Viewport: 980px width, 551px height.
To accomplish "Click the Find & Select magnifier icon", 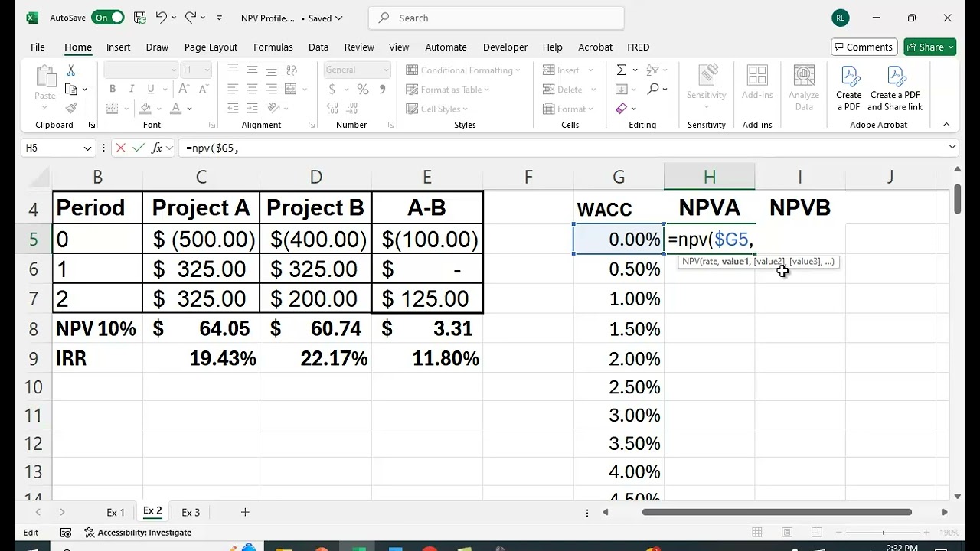I will point(653,90).
